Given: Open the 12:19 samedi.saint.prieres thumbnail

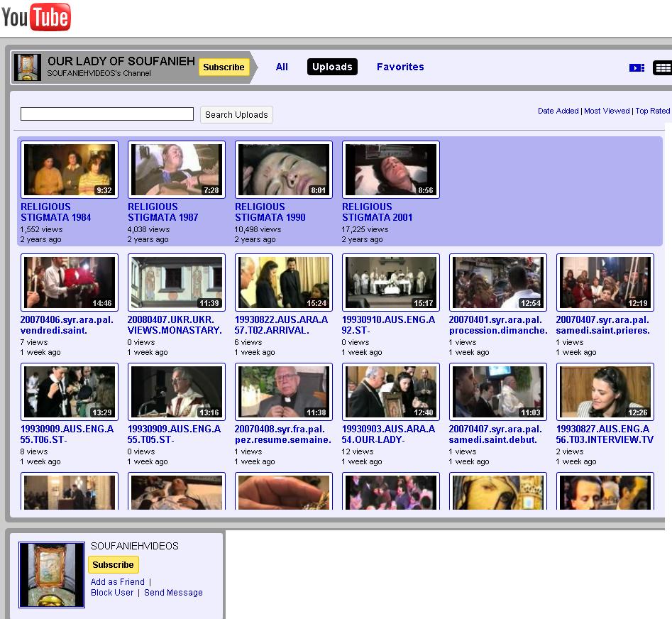Looking at the screenshot, I should 605,283.
